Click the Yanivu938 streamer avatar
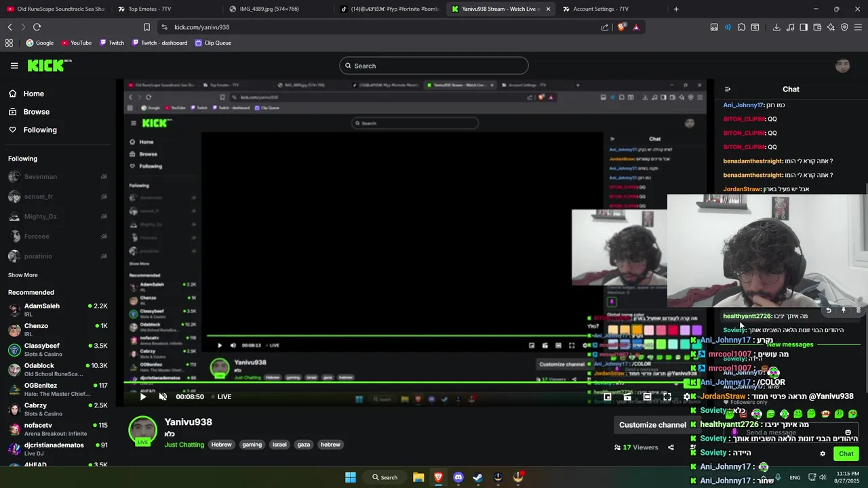This screenshot has width=868, height=488. 143,431
